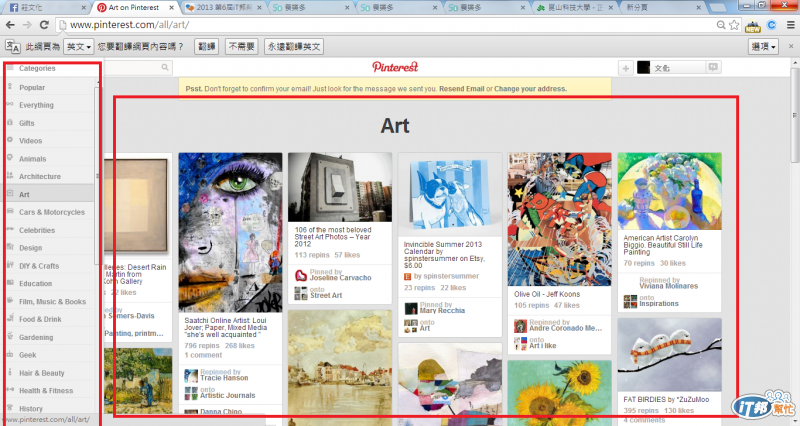
Task: Open the blue dogs calendar pin
Action: click(450, 194)
